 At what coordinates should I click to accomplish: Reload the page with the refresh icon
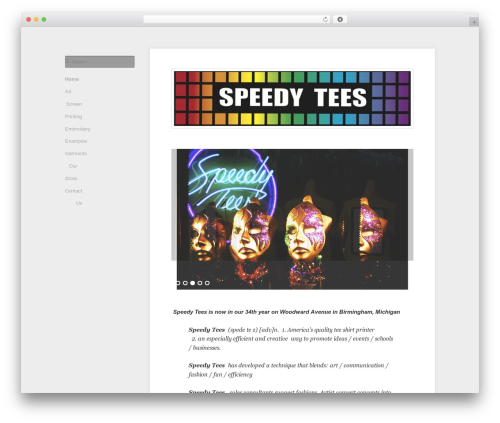pyautogui.click(x=325, y=19)
